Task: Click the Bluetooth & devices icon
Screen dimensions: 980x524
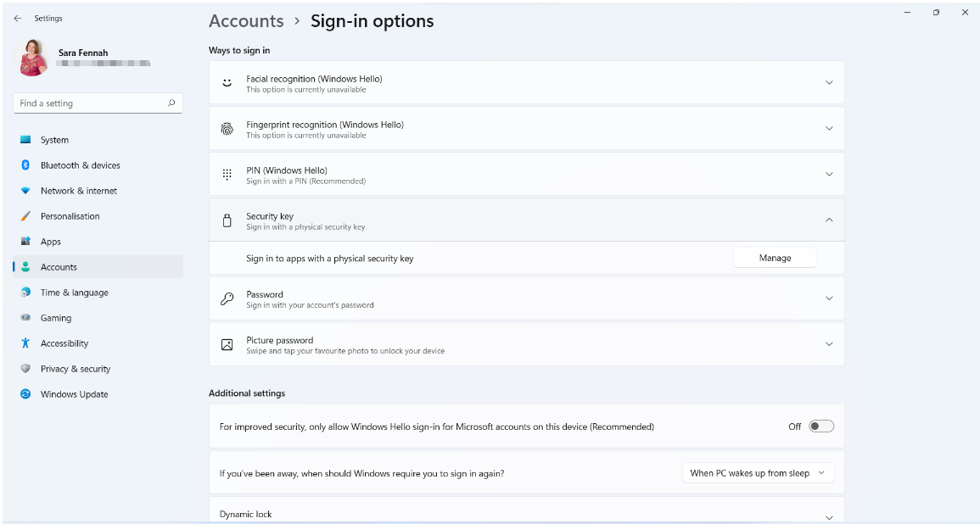Action: (25, 165)
